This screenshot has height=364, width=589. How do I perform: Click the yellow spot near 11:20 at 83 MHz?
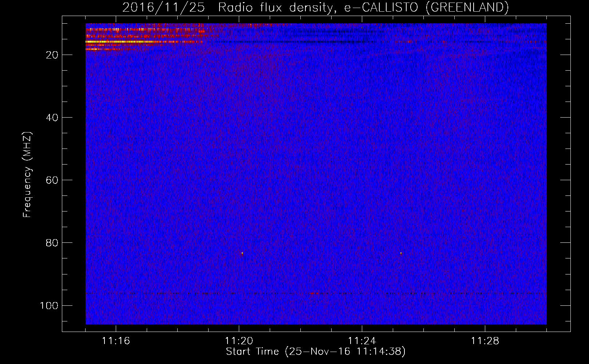point(242,253)
